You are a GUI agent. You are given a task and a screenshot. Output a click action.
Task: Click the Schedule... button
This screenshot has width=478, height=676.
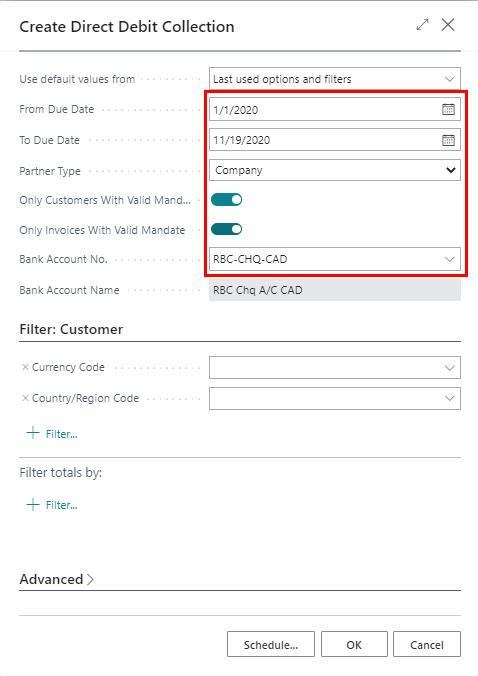[271, 645]
